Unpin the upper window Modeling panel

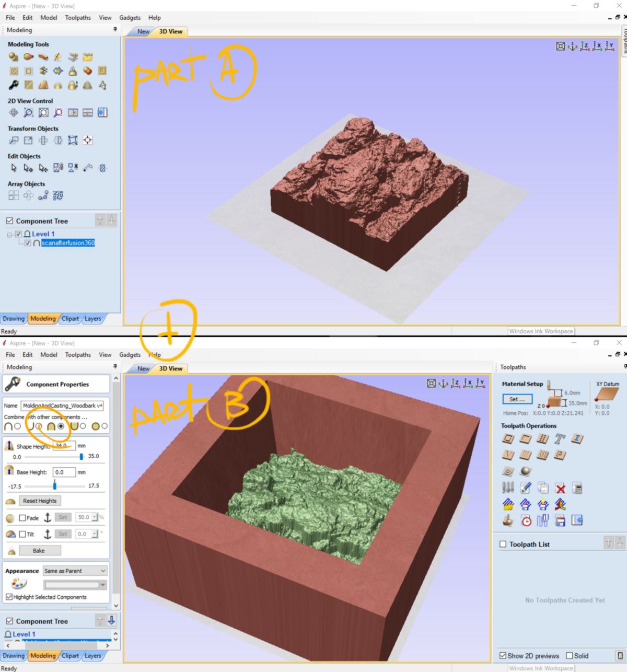tap(115, 30)
